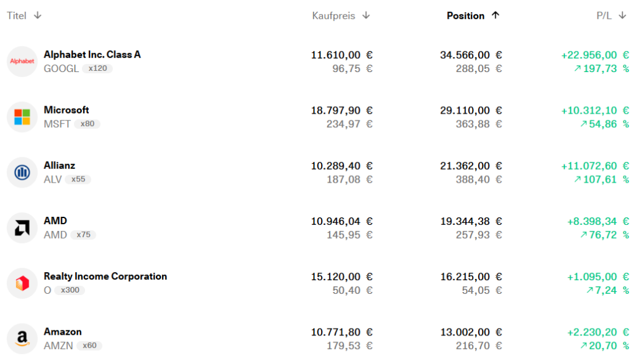
Task: Click the Alphabet company logo icon
Action: click(x=22, y=61)
